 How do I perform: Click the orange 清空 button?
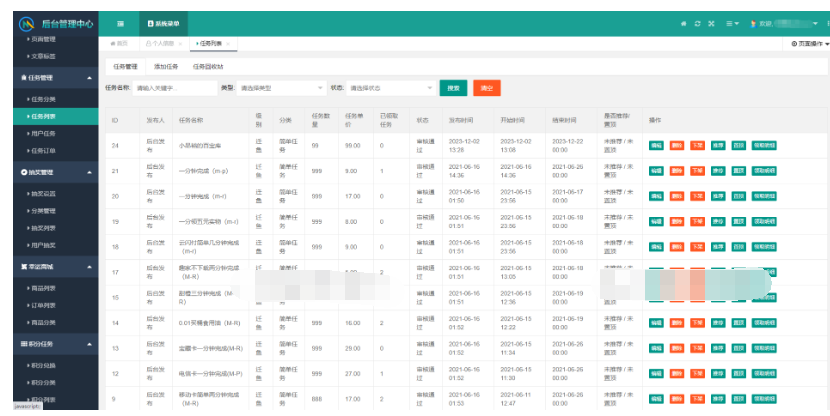pos(487,88)
